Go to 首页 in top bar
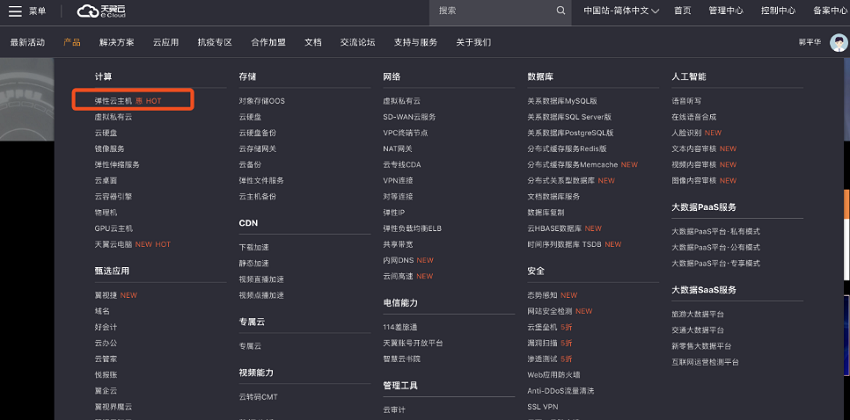Screen dimensions: 850x420 coord(682,11)
